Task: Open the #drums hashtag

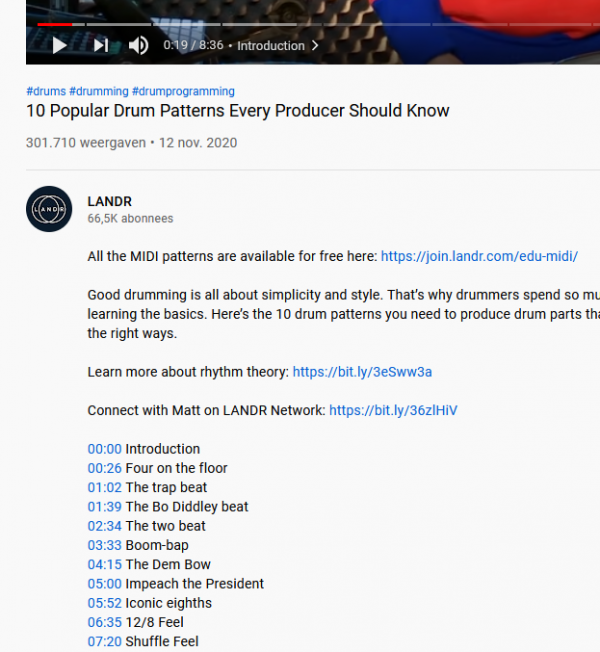Action: tap(46, 91)
